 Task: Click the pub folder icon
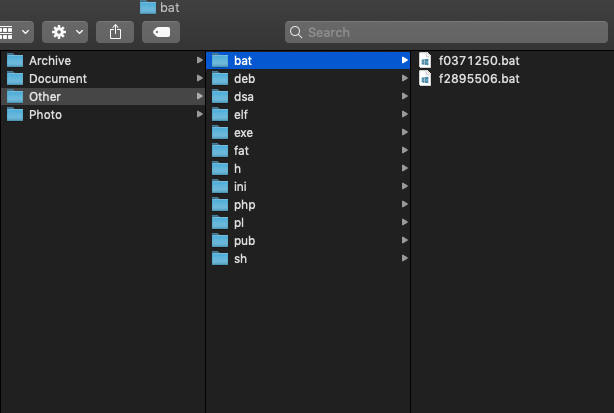pyautogui.click(x=220, y=240)
